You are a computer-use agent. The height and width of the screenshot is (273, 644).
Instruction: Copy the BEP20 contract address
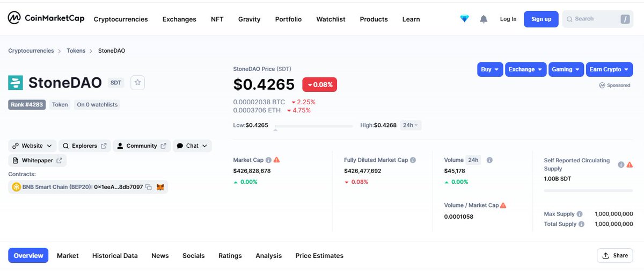[149, 187]
